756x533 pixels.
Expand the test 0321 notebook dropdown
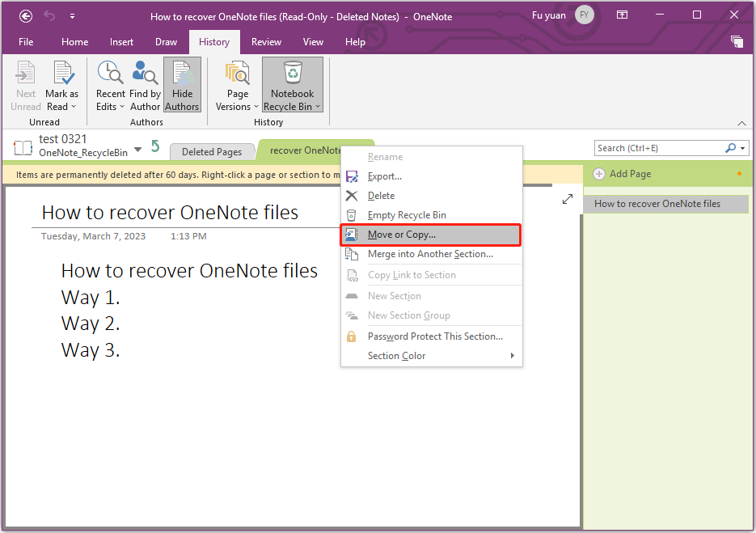[138, 149]
